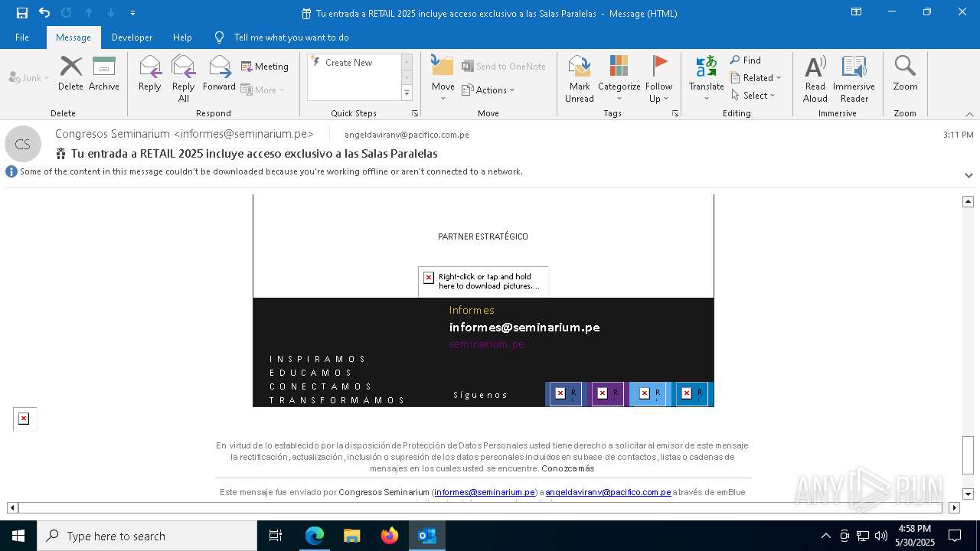Click Send to OneNote
The height and width of the screenshot is (551, 980).
(x=504, y=67)
